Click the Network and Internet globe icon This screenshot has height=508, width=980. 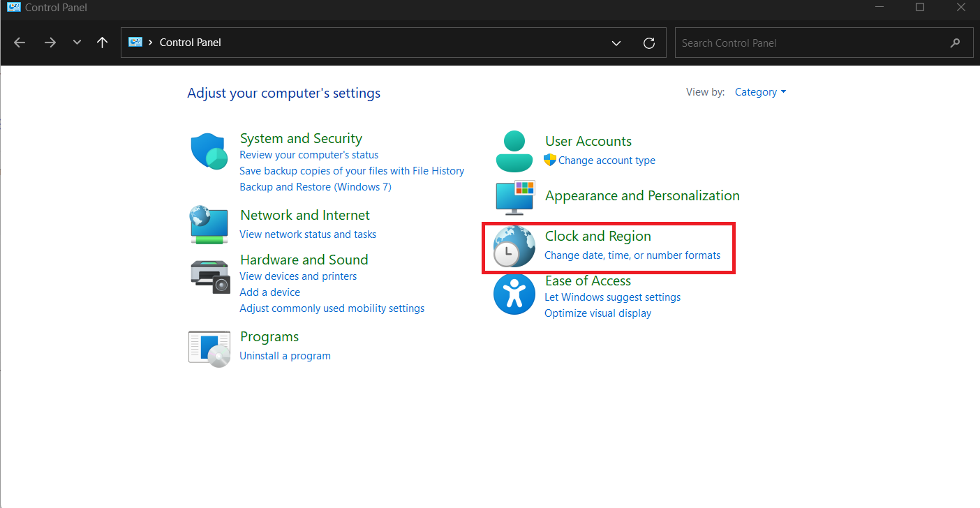209,224
